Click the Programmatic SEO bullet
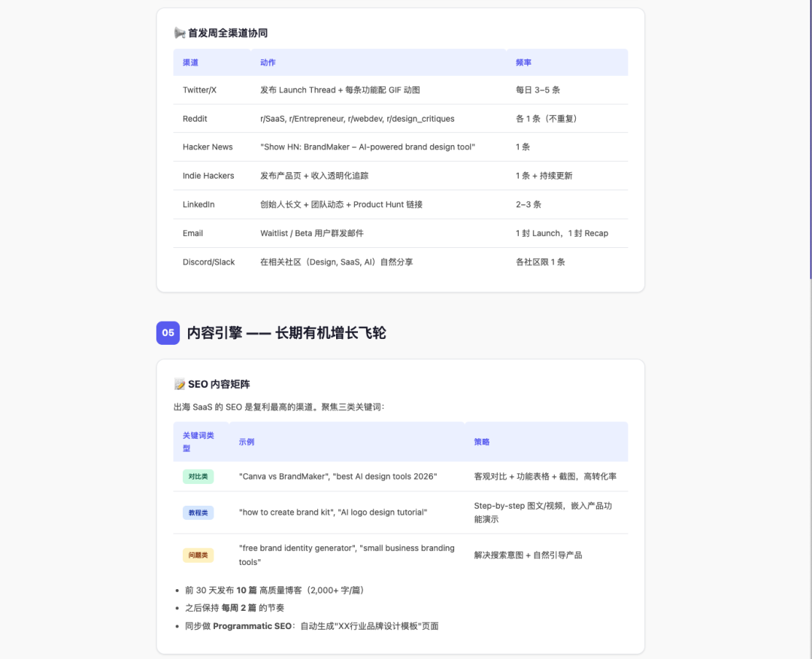Screen dimensions: 812x659 point(312,626)
